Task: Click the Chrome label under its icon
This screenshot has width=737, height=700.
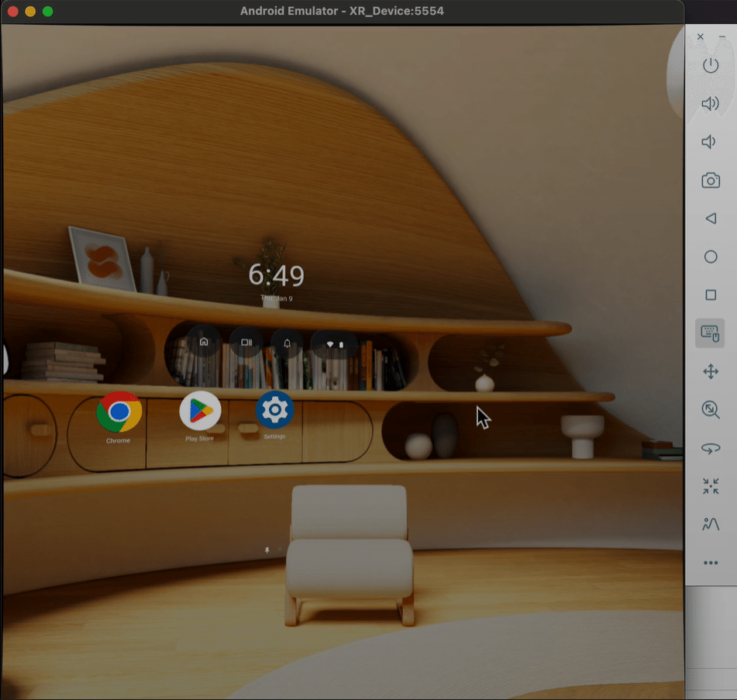Action: pos(118,440)
